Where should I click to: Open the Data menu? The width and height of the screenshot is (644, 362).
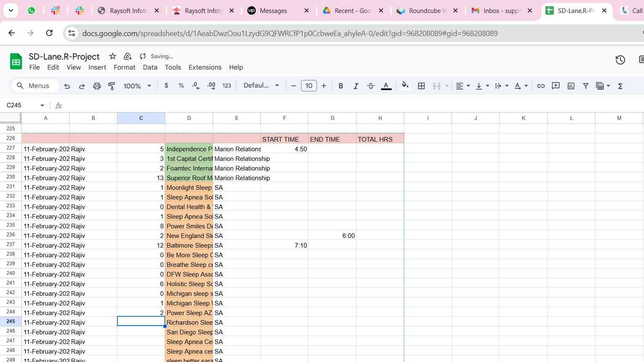150,67
